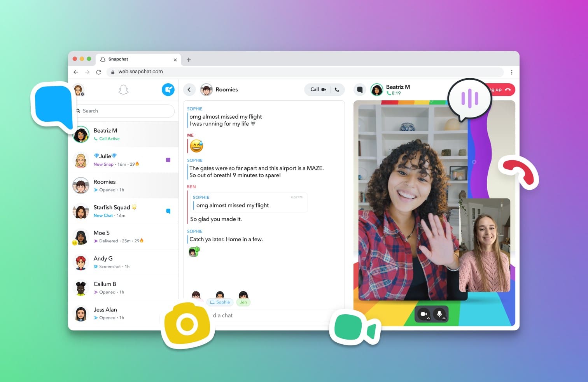Mute microphone in the call controls
Viewport: 588px width, 382px height.
(439, 313)
